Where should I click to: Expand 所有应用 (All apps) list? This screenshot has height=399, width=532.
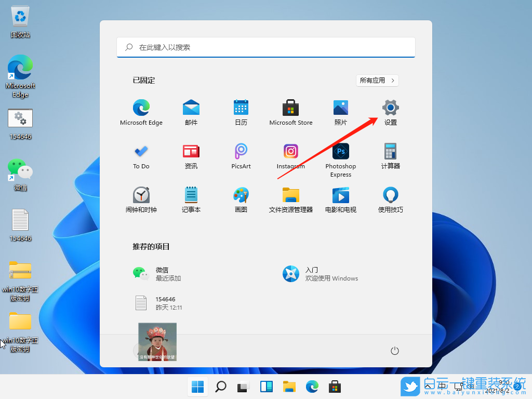coord(377,80)
